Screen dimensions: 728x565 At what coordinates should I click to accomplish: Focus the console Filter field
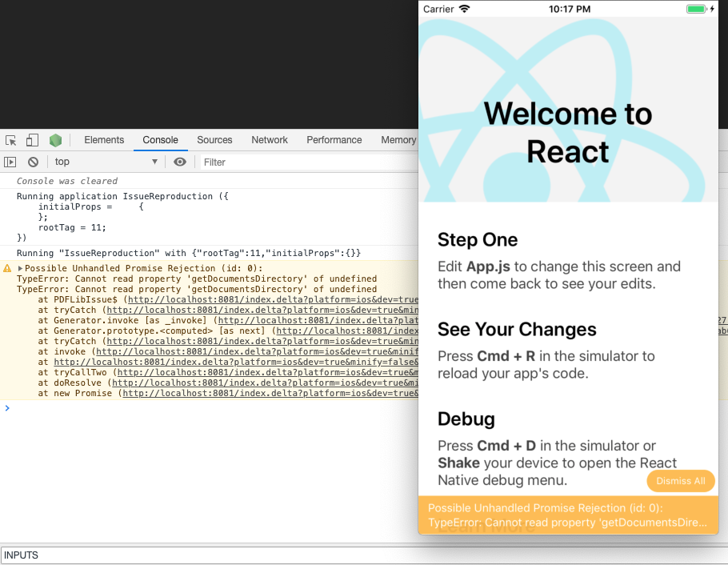point(309,162)
